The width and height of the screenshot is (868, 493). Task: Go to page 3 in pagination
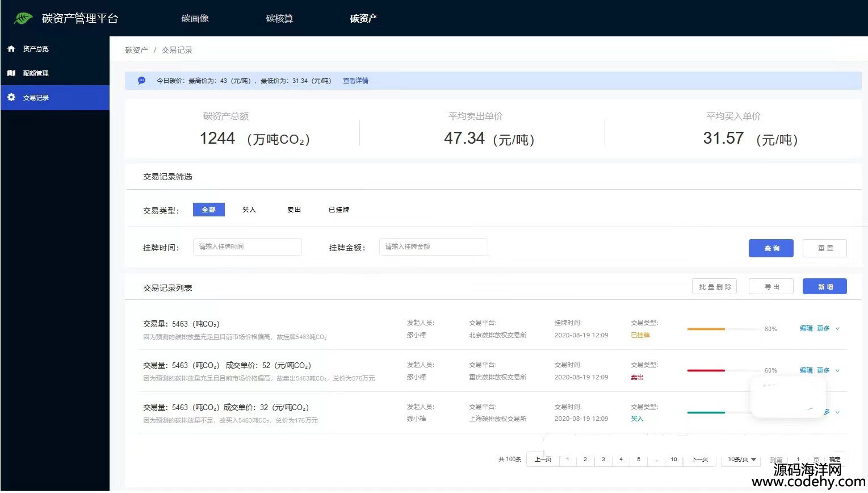coord(603,459)
